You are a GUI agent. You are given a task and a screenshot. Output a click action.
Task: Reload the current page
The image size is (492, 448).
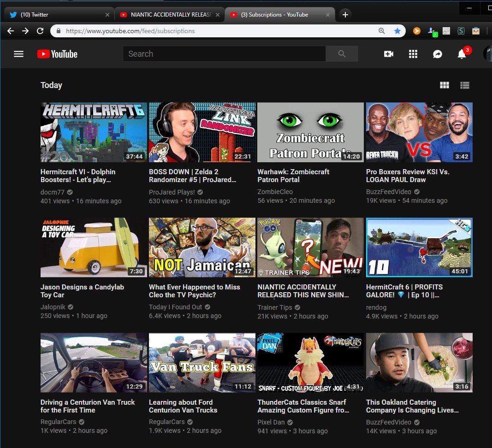40,31
